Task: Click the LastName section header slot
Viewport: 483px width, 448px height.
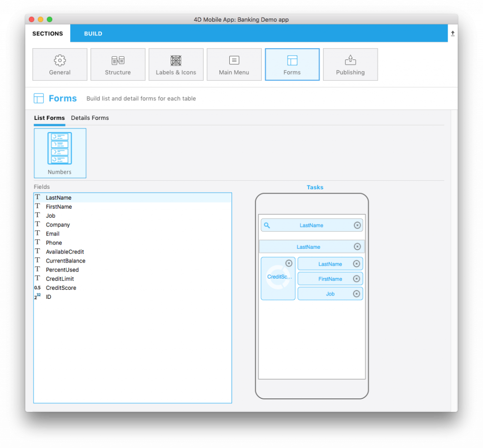Action: (312, 247)
